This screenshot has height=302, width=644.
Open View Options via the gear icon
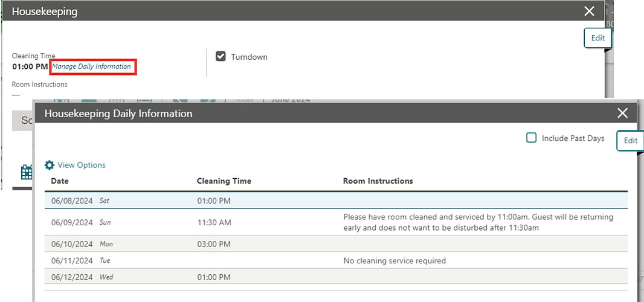pos(50,165)
